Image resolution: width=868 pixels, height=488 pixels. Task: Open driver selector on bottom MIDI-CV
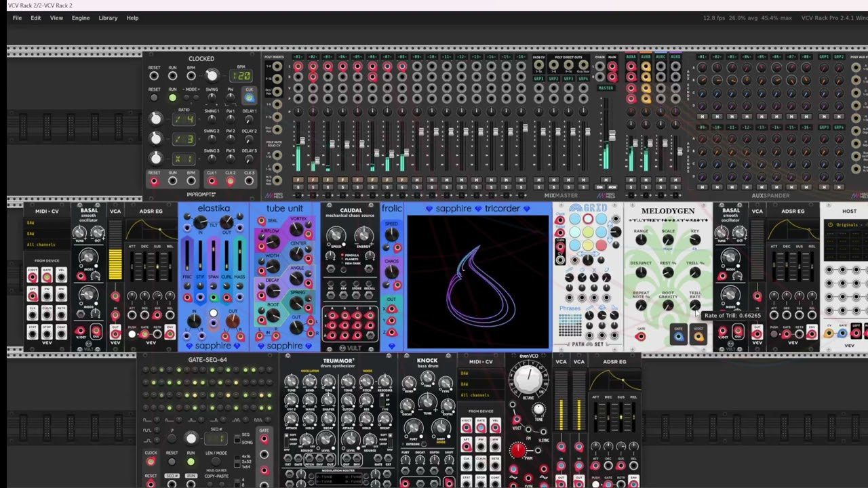pyautogui.click(x=481, y=373)
